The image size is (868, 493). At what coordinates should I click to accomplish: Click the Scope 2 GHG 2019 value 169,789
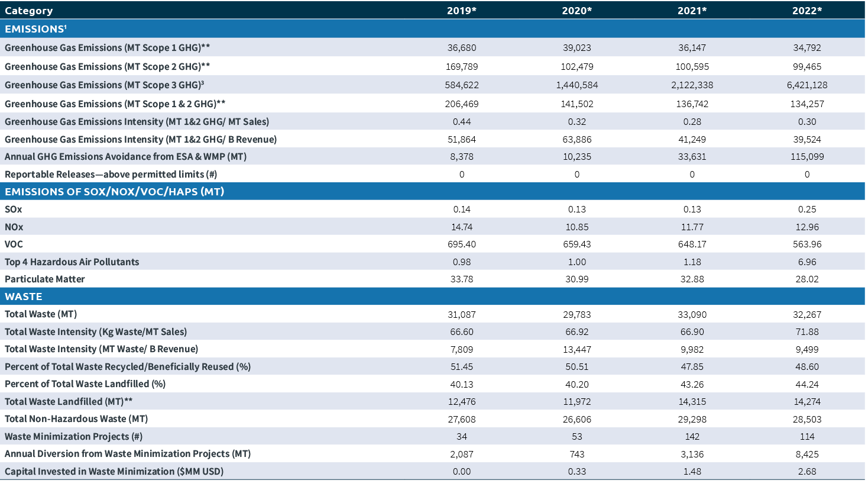coord(461,67)
